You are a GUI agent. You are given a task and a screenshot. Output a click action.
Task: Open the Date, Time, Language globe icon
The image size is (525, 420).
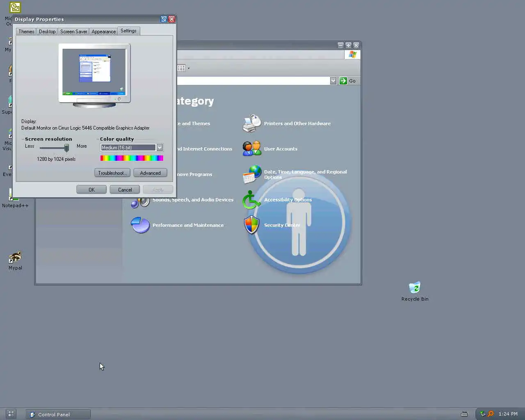252,174
